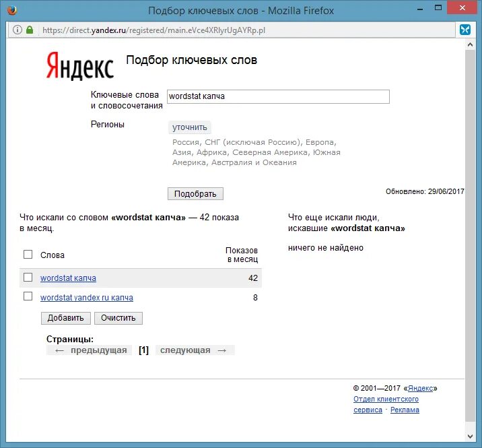Click the Обновлено: 29/06/2017 text

pyautogui.click(x=425, y=191)
